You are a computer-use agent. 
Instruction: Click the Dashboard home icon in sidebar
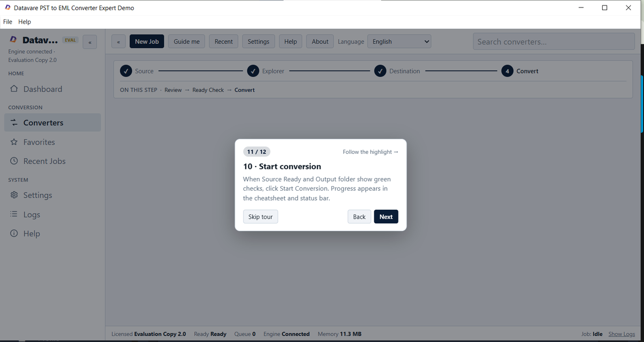tap(14, 89)
